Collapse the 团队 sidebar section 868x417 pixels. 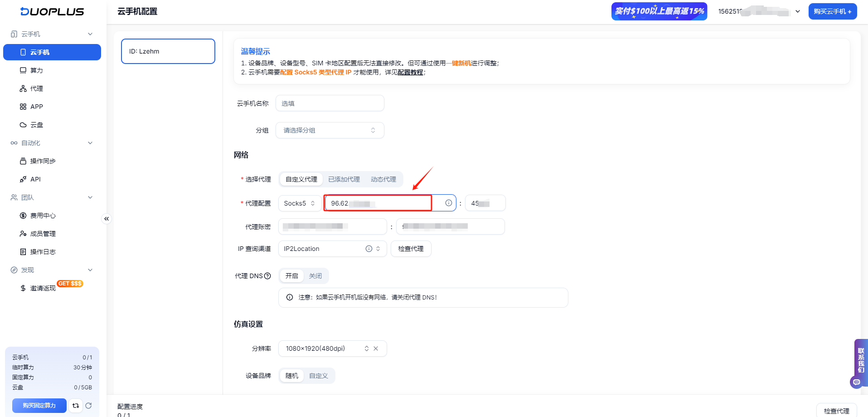(90, 197)
